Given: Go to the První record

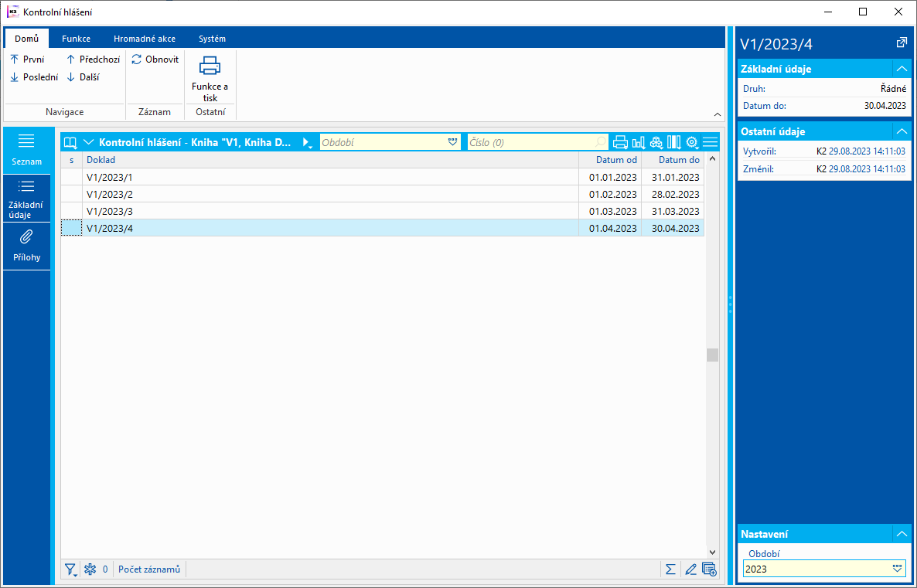Looking at the screenshot, I should [28, 59].
